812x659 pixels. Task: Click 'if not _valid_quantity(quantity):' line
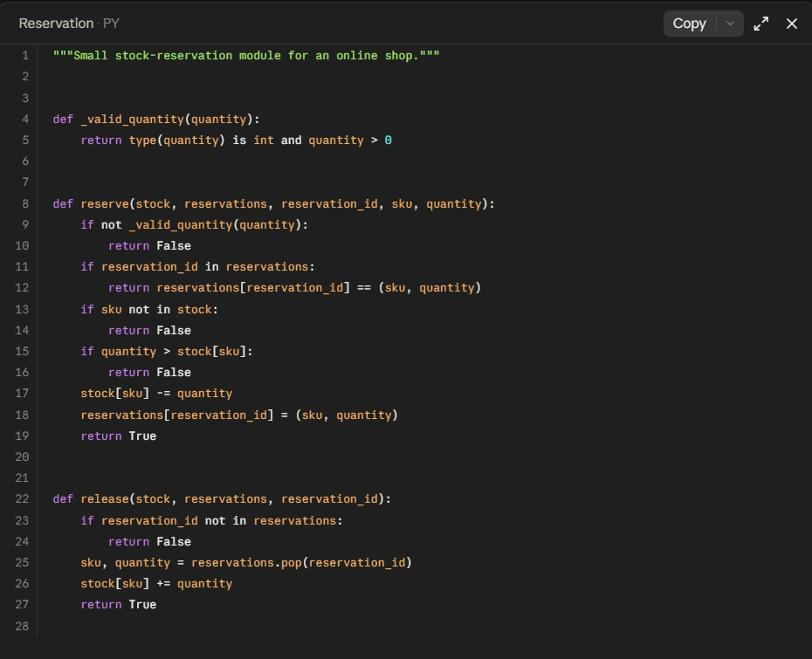coord(194,224)
